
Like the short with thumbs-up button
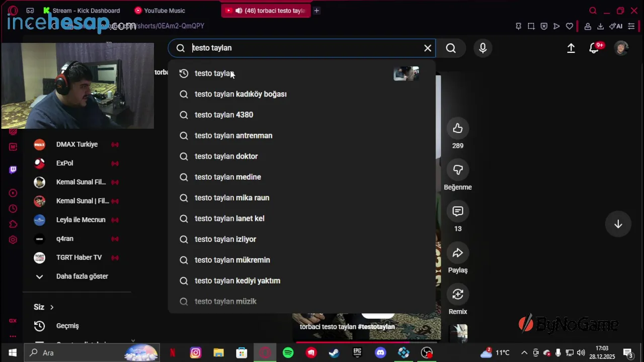pyautogui.click(x=458, y=128)
